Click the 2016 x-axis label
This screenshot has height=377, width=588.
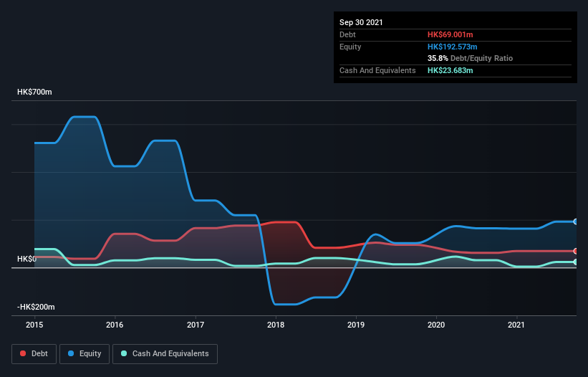click(x=115, y=325)
